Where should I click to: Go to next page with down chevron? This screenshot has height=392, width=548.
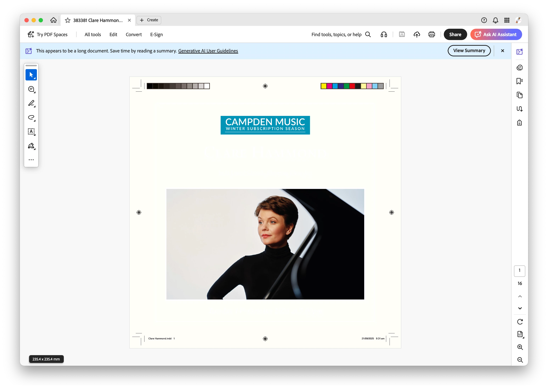click(520, 308)
